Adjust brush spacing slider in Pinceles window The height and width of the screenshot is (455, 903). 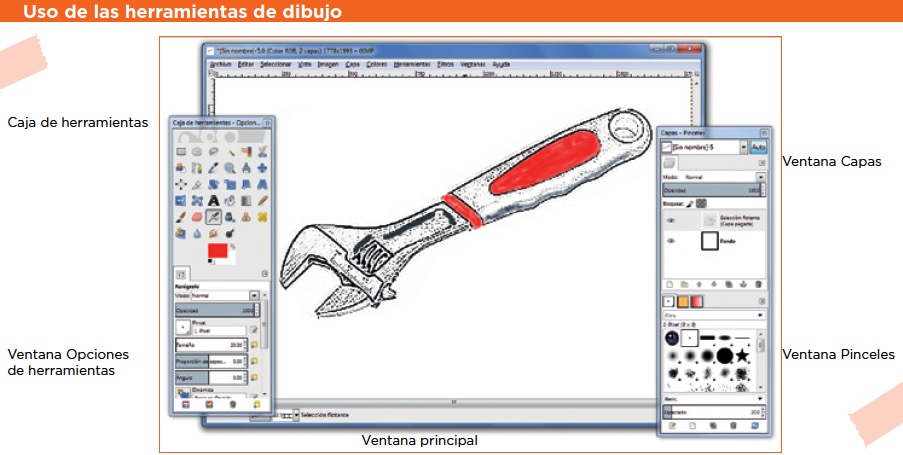[x=714, y=412]
